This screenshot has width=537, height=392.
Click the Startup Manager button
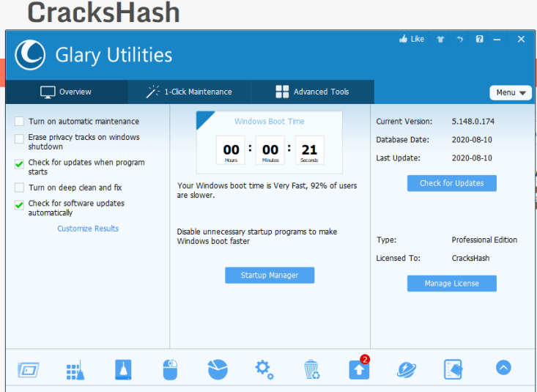pos(270,275)
